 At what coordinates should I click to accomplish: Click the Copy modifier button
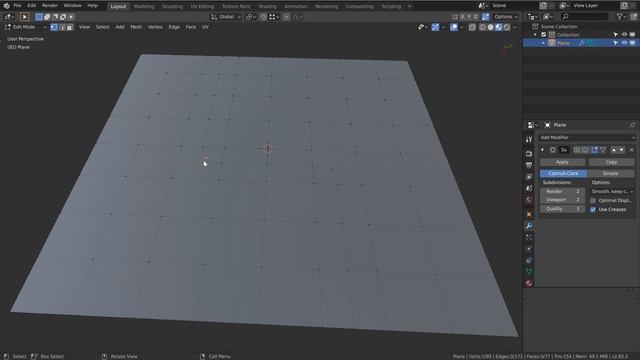tap(611, 162)
